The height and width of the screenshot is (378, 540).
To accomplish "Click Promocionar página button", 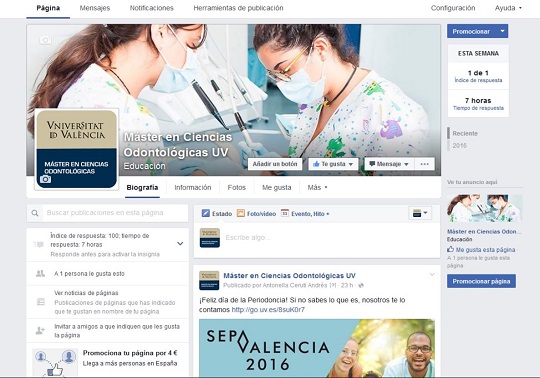I will pyautogui.click(x=481, y=281).
